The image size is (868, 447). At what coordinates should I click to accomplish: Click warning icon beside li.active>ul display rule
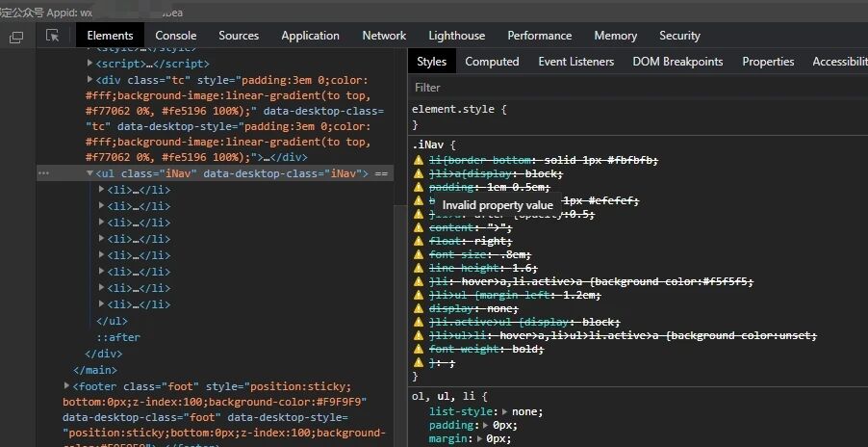coord(419,322)
